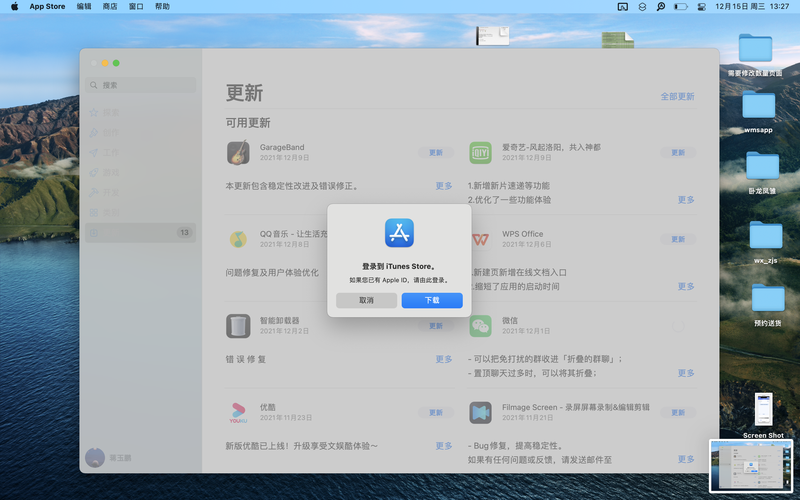This screenshot has height=500, width=800.
Task: Expand 更多 for the Filmage Screen update notes
Action: click(x=686, y=459)
